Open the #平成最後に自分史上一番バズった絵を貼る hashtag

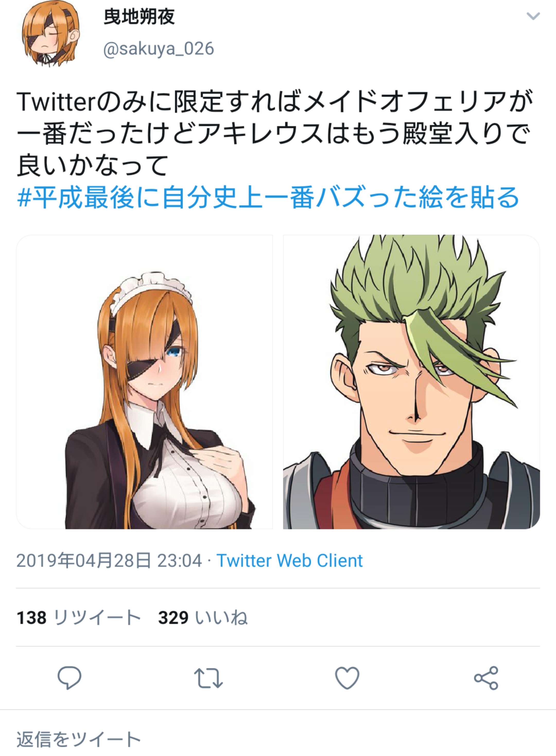268,198
